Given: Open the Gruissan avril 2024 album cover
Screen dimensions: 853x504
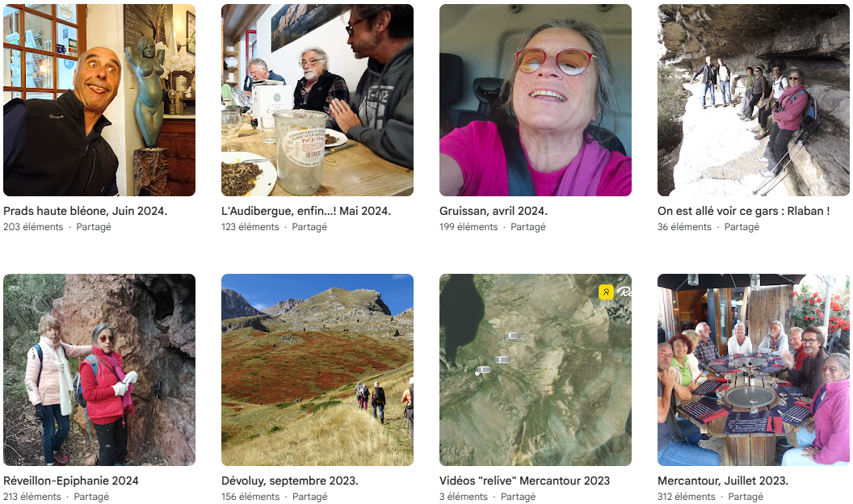Looking at the screenshot, I should 536,100.
